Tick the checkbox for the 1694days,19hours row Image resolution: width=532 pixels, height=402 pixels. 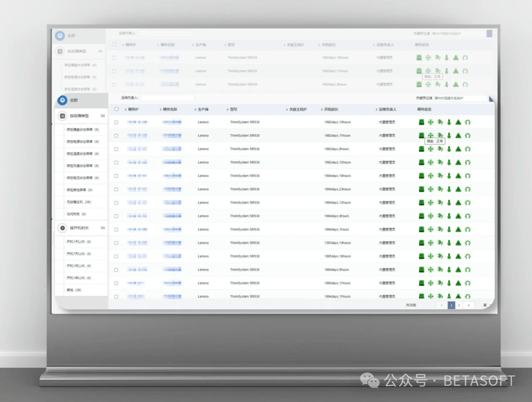[x=116, y=176]
